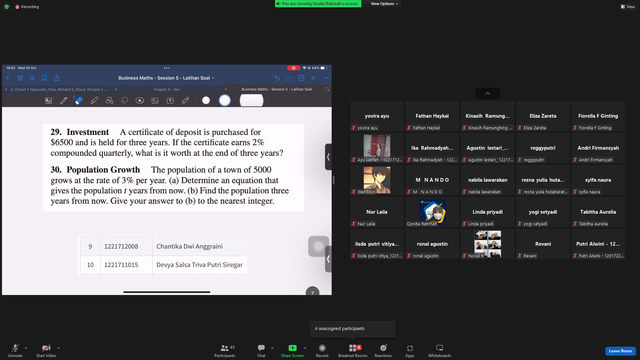Unmute the microphone in Zoom toolbar
Viewport: 640px width, 360px height.
click(x=15, y=350)
